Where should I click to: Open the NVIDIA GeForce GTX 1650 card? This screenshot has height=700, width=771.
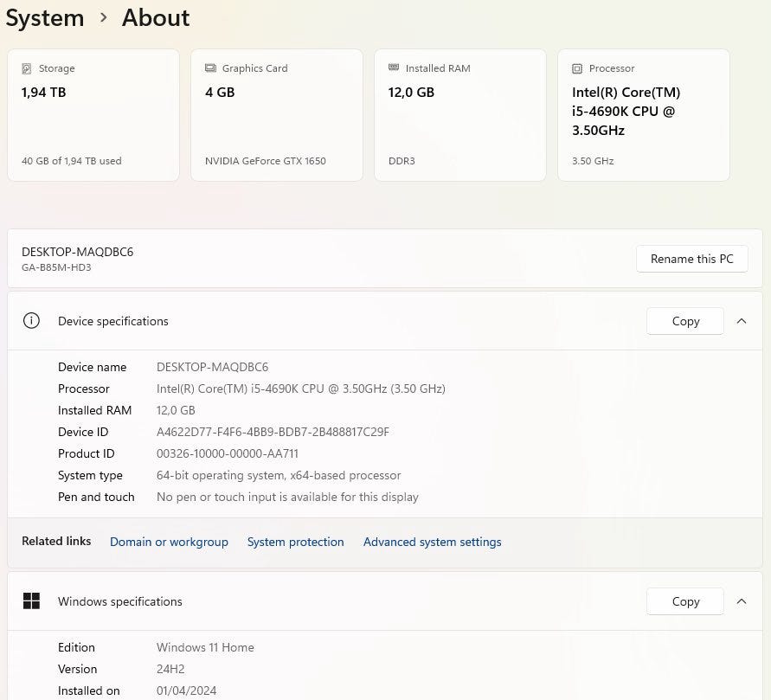point(277,115)
